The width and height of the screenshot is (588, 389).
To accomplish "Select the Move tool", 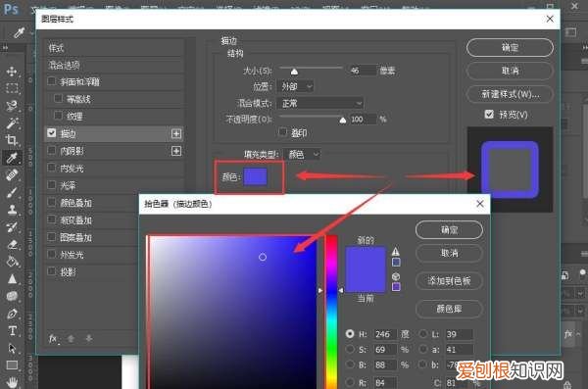I will tap(12, 72).
